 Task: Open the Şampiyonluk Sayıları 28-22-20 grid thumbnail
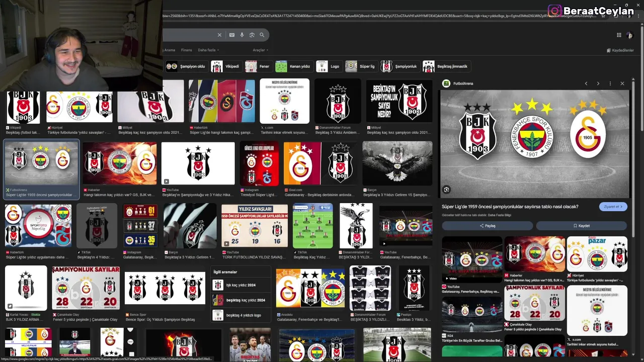(86, 288)
